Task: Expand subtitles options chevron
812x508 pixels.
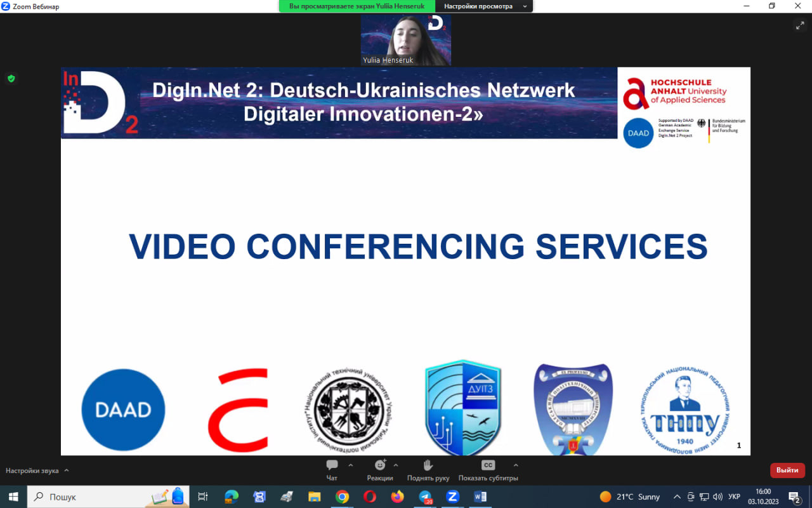Action: click(516, 465)
